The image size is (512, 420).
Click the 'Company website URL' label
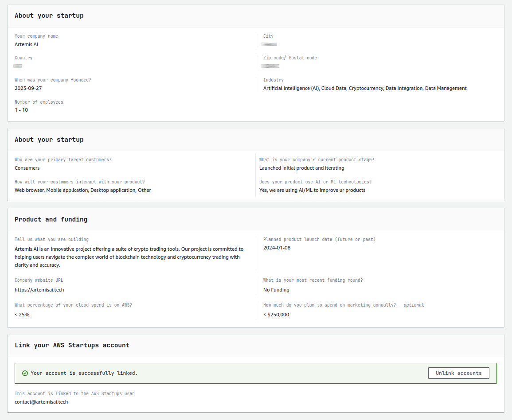point(39,280)
